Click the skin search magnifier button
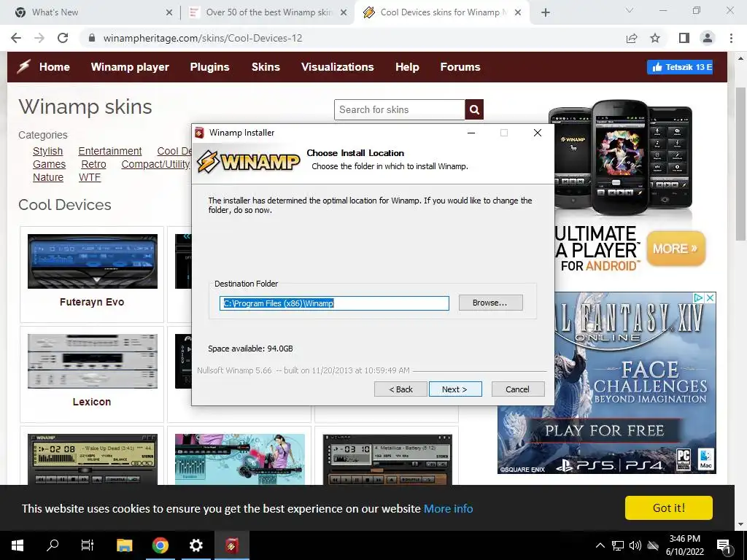The width and height of the screenshot is (747, 560). click(x=474, y=110)
